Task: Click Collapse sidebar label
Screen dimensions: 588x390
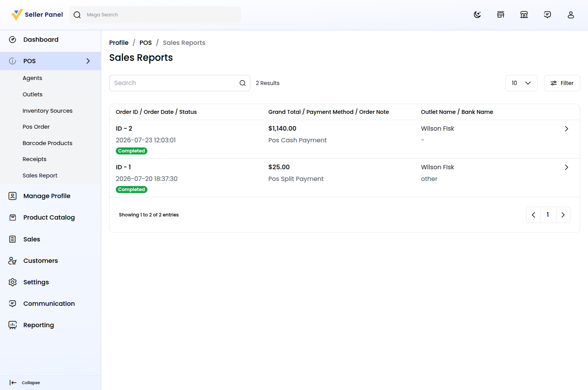Action: point(31,383)
